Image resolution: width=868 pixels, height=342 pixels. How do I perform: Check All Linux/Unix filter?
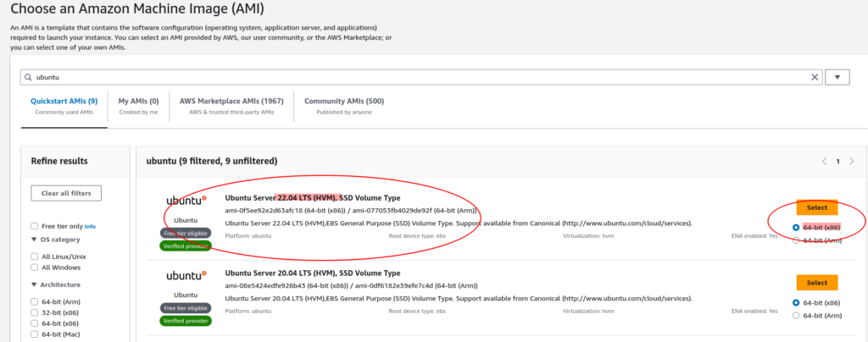(35, 256)
